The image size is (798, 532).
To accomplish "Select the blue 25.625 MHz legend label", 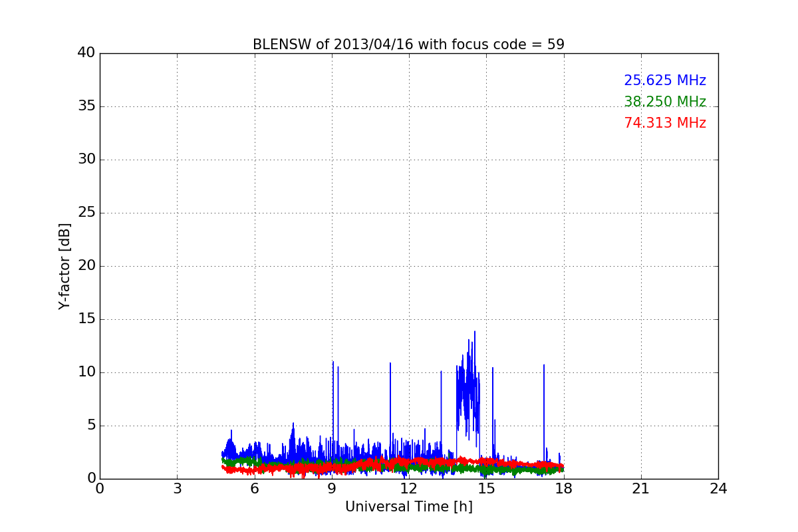I will tap(665, 80).
